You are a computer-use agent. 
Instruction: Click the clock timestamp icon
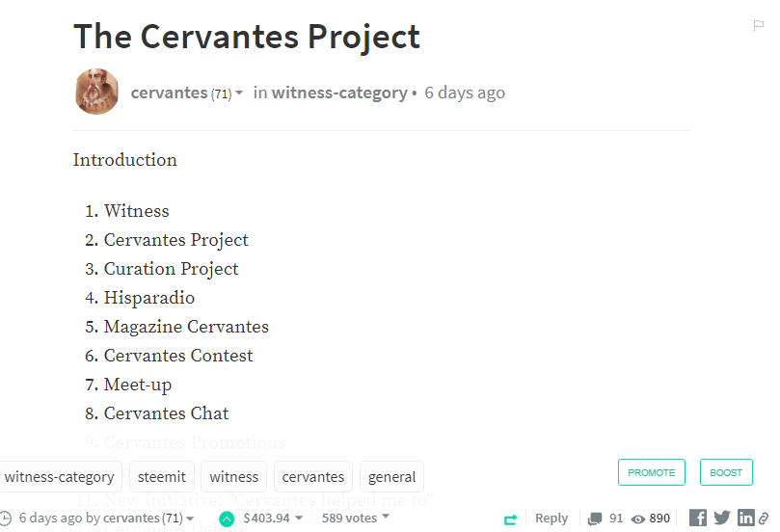[x=6, y=519]
